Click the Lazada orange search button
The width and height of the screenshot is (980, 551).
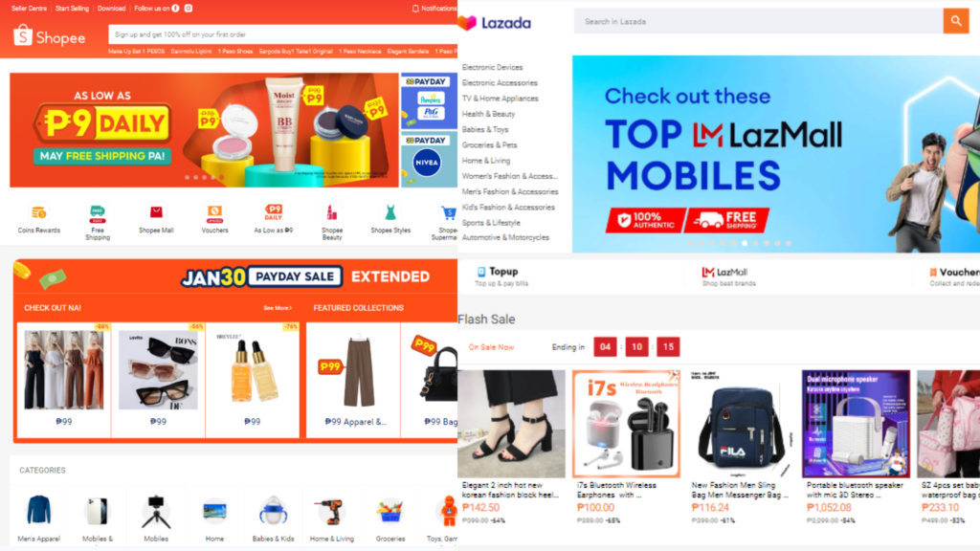tap(956, 21)
